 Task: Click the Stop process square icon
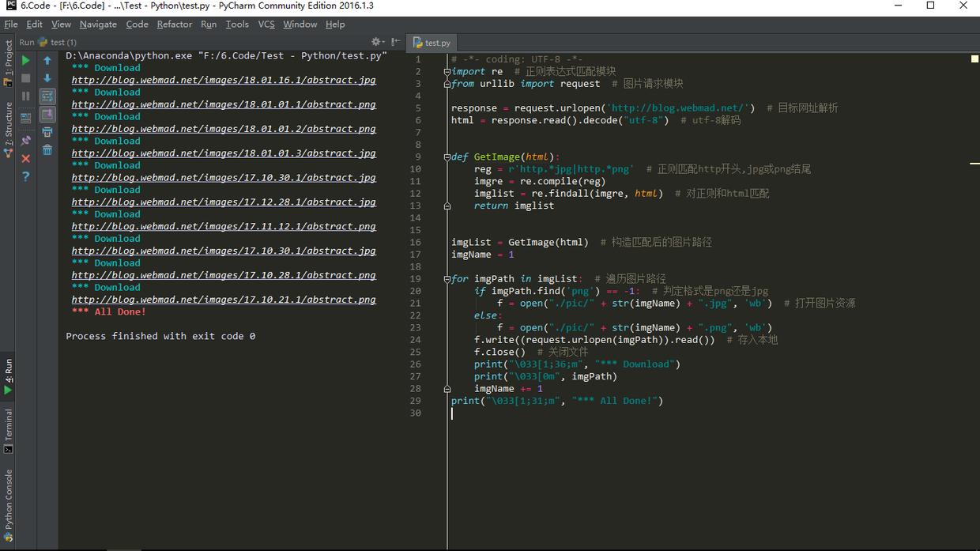[x=26, y=78]
